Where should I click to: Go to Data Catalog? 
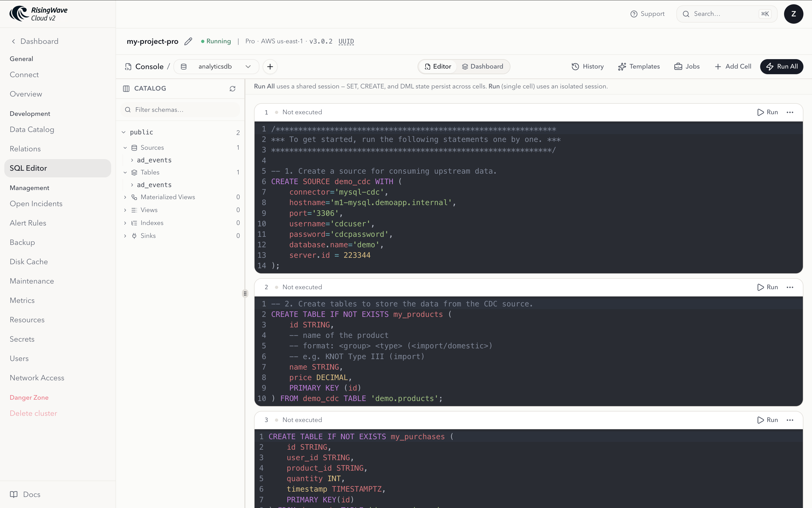[x=32, y=130]
